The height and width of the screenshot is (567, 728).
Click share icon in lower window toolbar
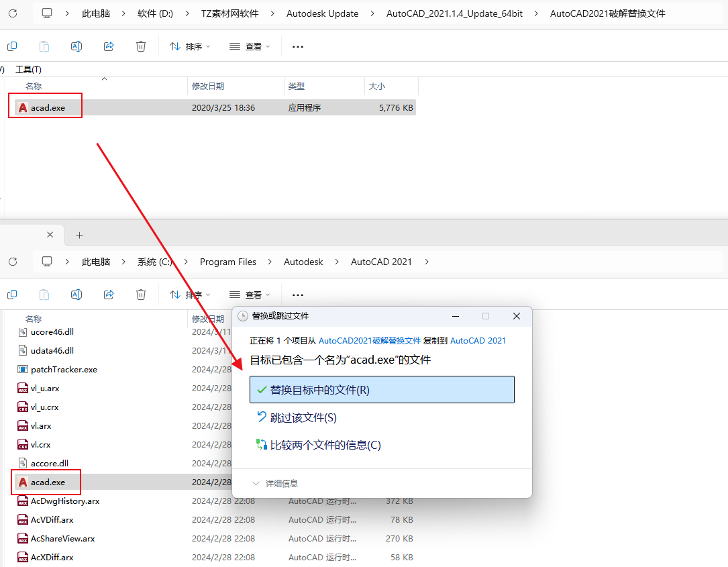click(109, 295)
